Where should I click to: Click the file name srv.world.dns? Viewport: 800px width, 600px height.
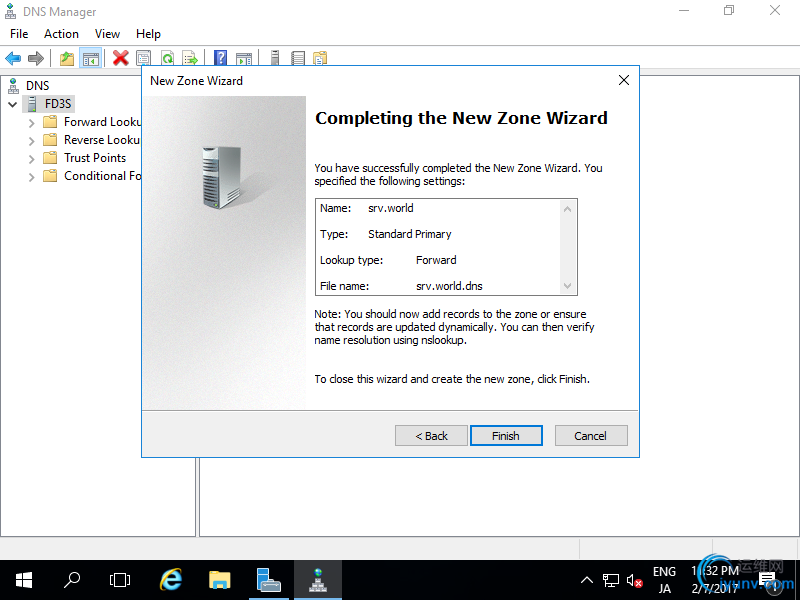[x=449, y=286]
